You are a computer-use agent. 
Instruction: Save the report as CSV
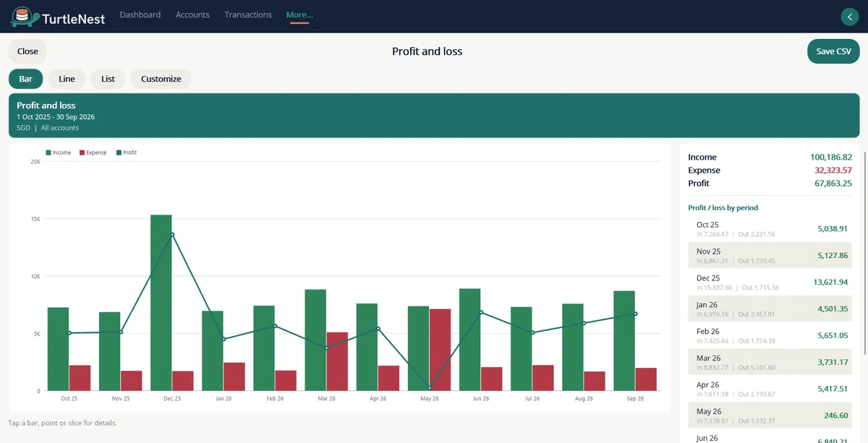(x=833, y=51)
